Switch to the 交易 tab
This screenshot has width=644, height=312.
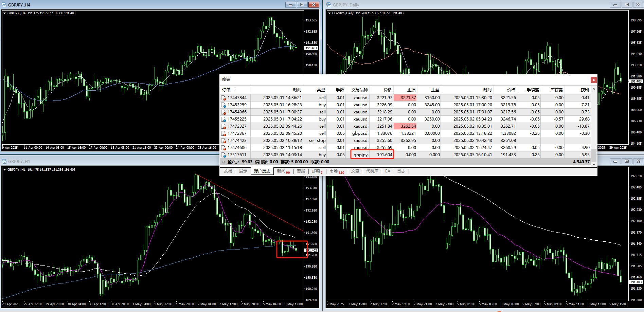(228, 171)
